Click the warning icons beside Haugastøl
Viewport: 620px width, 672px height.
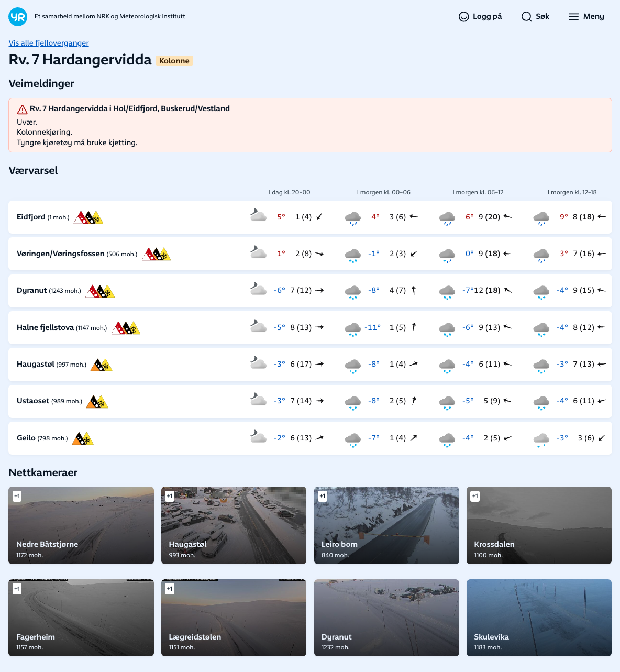(x=102, y=365)
